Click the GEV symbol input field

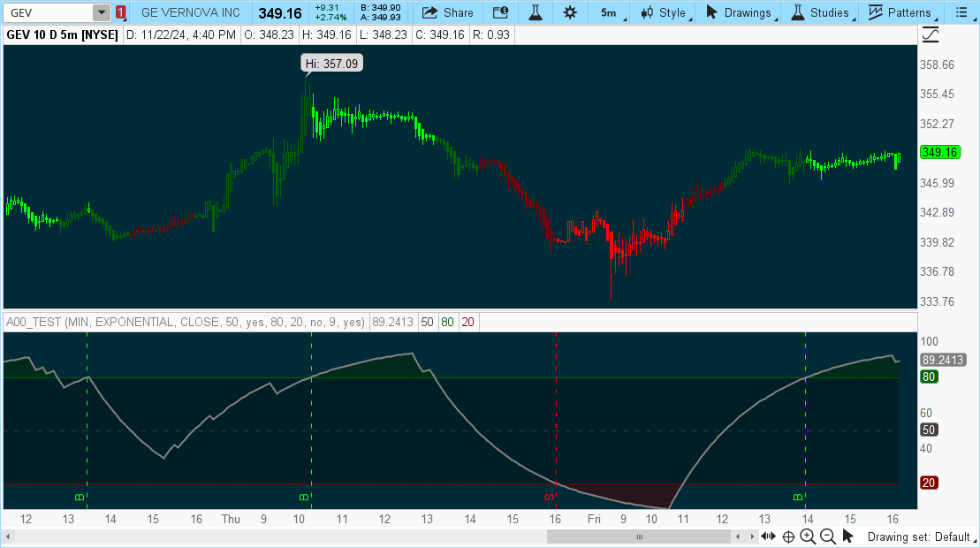click(x=48, y=12)
